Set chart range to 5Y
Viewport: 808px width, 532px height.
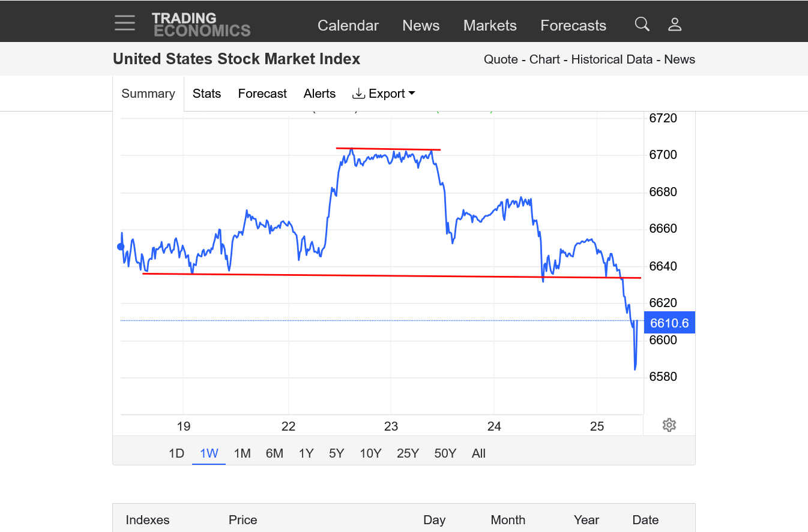point(336,453)
